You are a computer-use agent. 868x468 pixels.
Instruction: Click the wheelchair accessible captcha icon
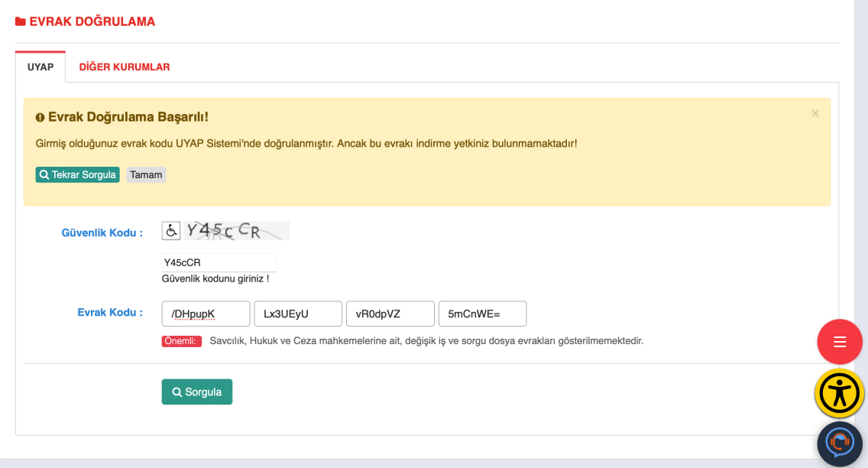[x=171, y=230]
